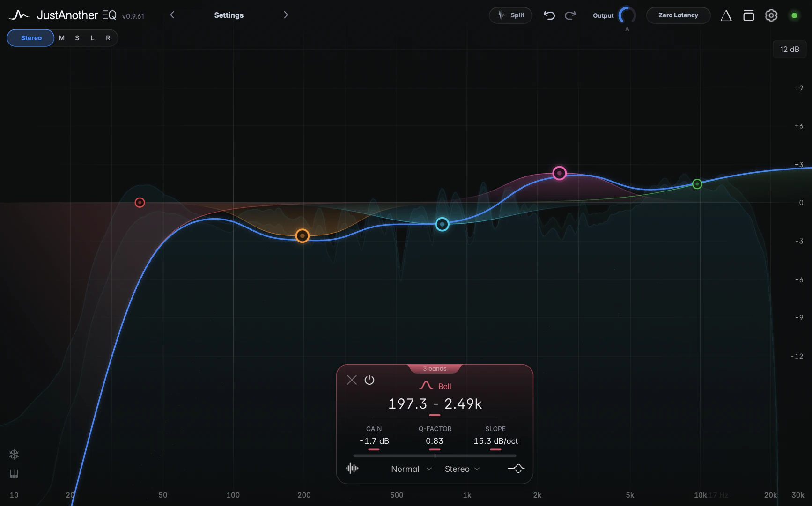Click the 197.3 frequency value

(x=407, y=403)
